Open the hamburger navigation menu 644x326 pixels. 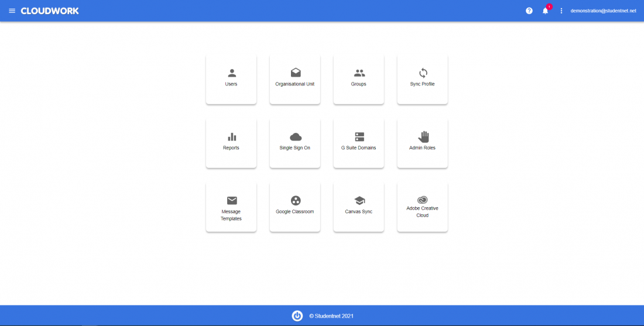pyautogui.click(x=12, y=11)
